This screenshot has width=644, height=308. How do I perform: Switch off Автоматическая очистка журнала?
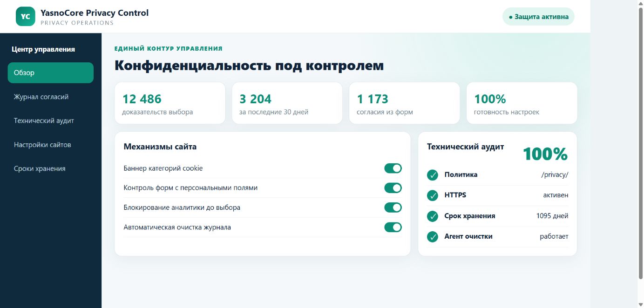(393, 228)
